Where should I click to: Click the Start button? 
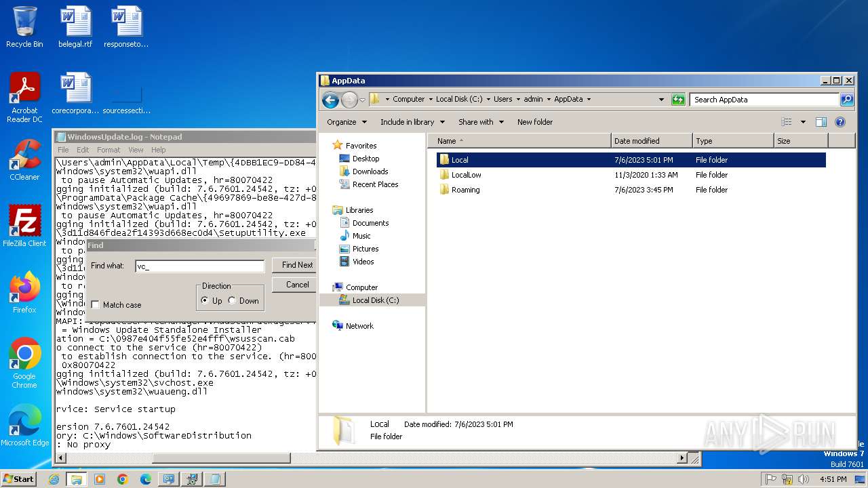pos(18,479)
